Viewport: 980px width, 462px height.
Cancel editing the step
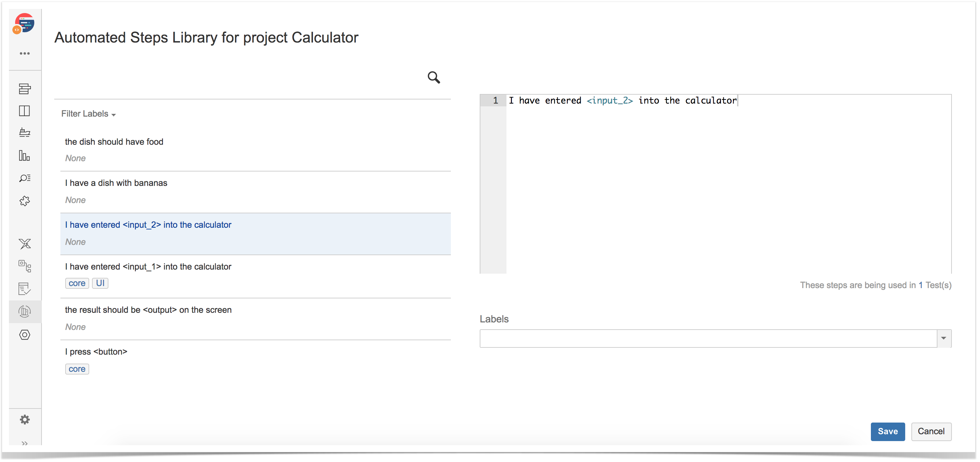(931, 431)
